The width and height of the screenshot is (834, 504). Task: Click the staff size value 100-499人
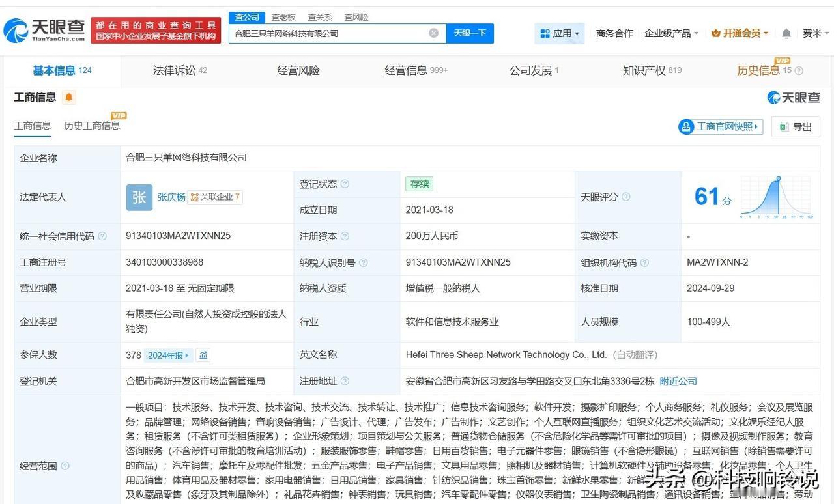[709, 322]
